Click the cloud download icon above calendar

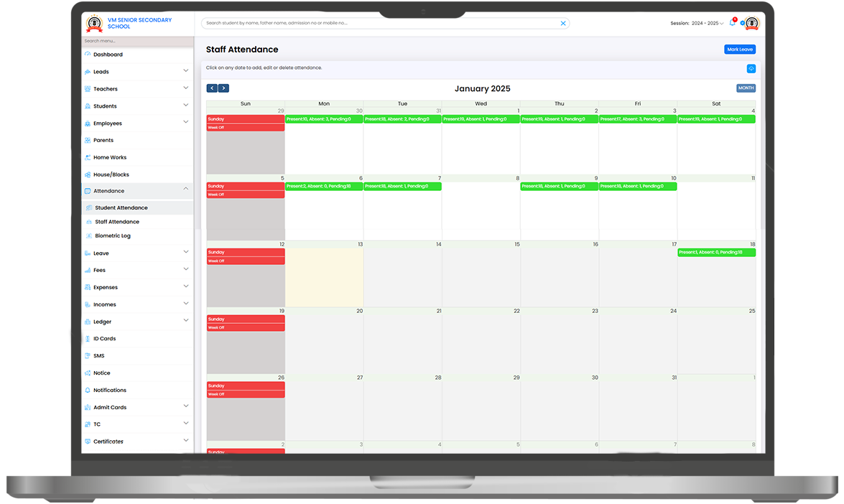pos(751,67)
